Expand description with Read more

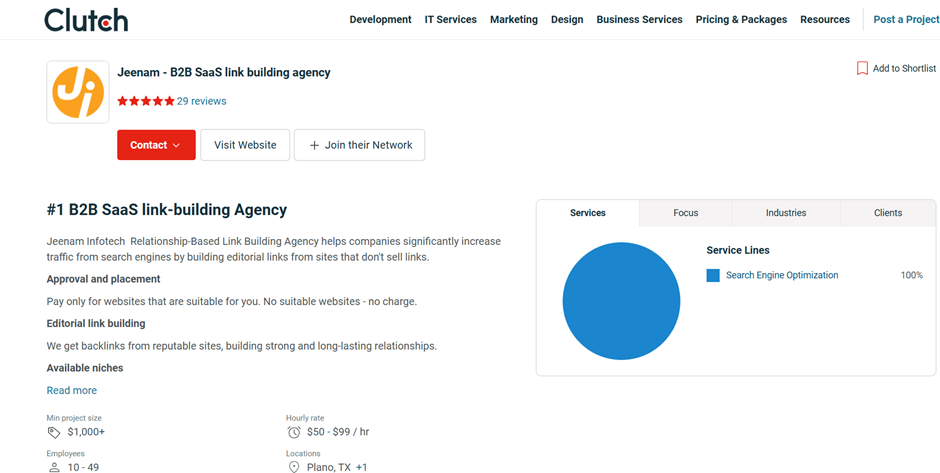click(x=72, y=390)
